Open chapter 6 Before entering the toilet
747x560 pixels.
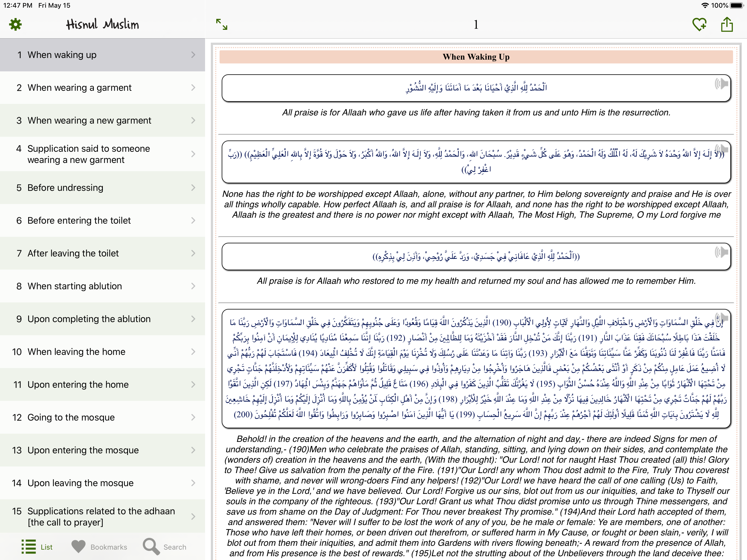coord(102,221)
